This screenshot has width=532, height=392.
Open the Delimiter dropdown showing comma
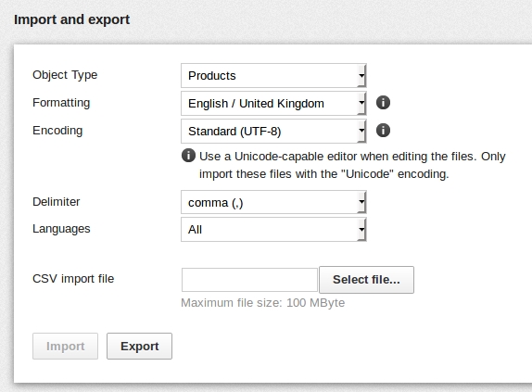[x=273, y=202]
